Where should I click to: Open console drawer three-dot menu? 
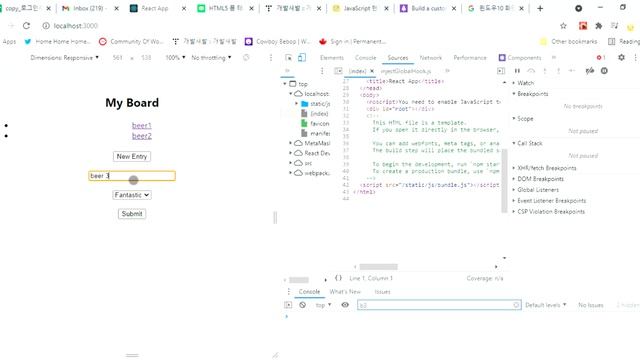coord(289,291)
